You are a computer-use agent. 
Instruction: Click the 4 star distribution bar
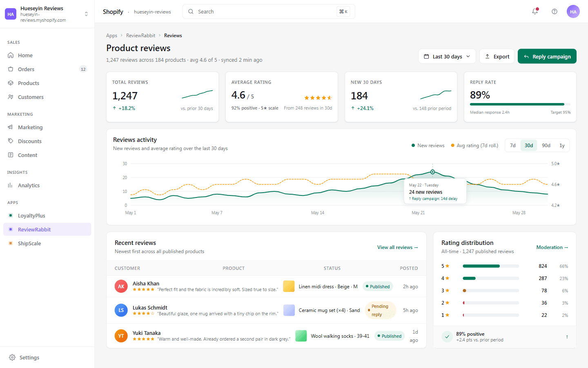click(x=491, y=278)
